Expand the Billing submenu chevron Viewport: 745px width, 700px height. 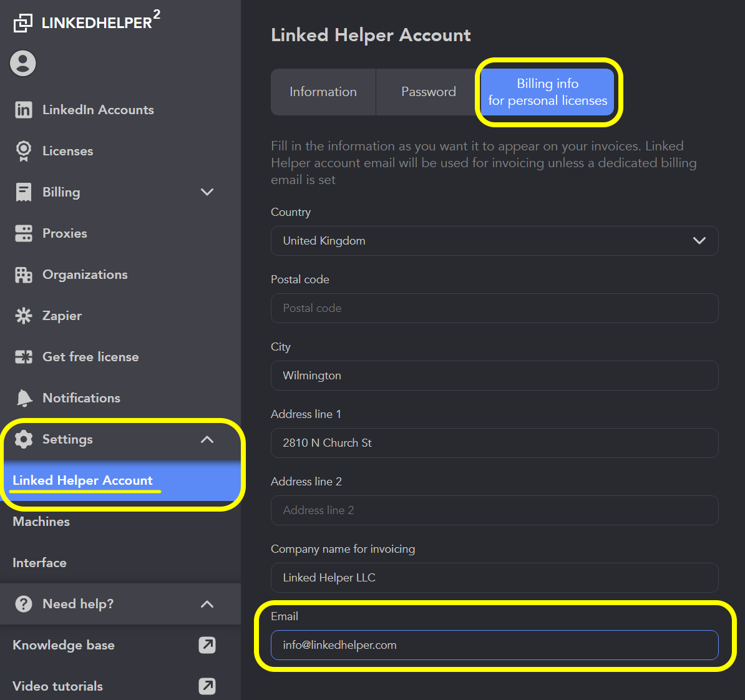coord(207,192)
